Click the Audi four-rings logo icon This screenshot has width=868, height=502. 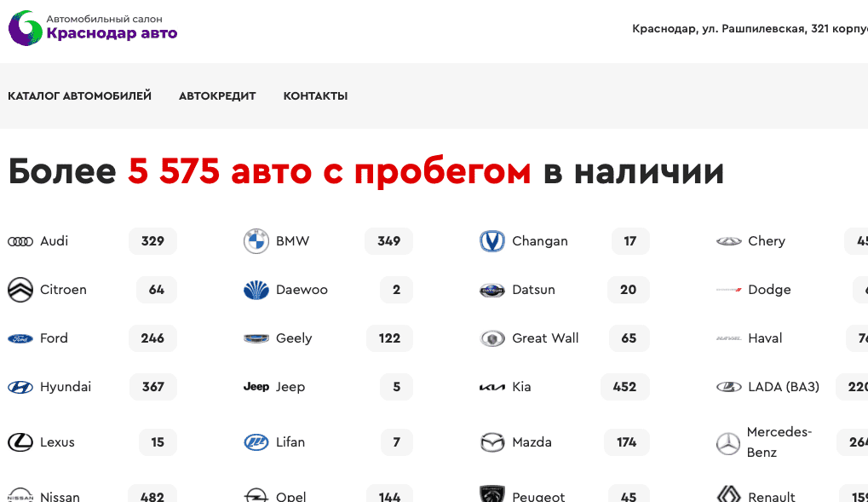pos(20,242)
